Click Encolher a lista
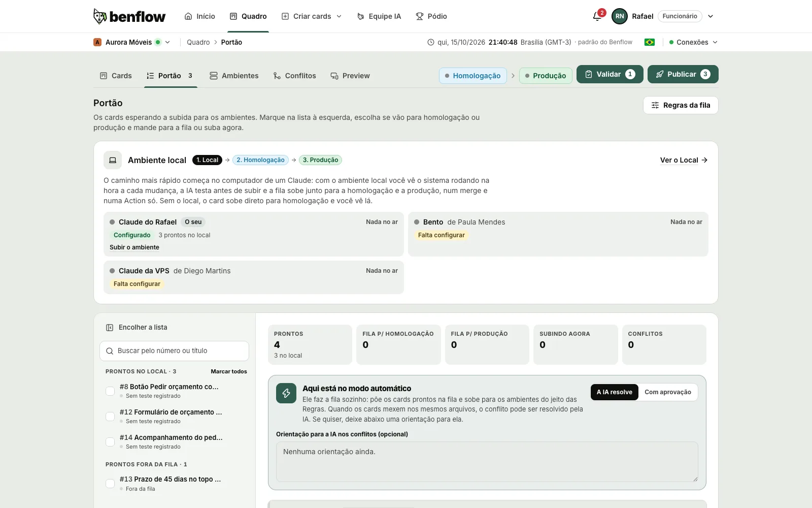 point(137,328)
